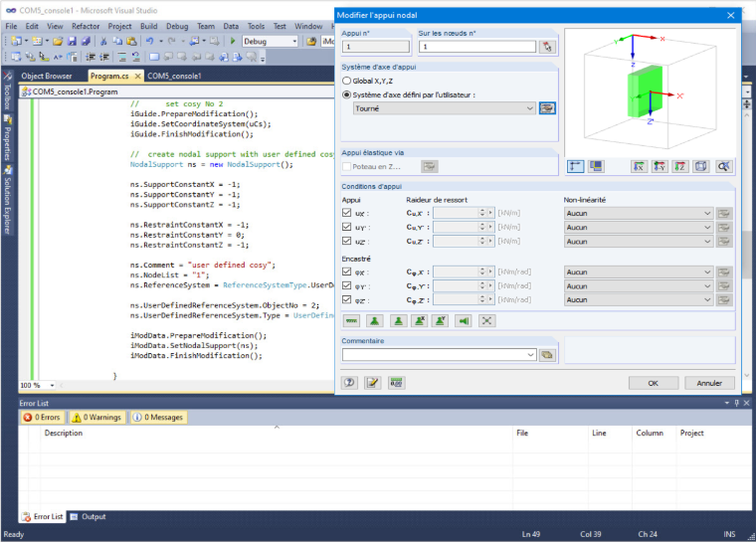This screenshot has height=542, width=756.
Task: Click Undo arrow in Visual Studio toolbar
Action: (x=150, y=42)
